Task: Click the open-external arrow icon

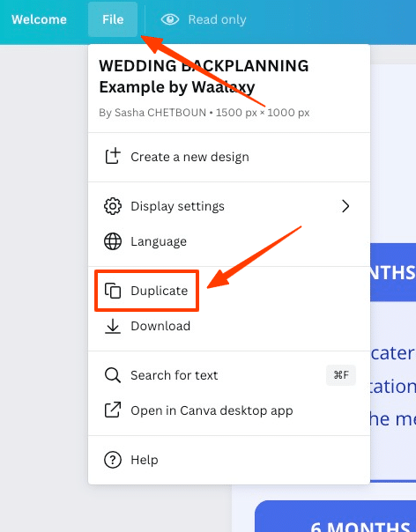Action: click(113, 410)
